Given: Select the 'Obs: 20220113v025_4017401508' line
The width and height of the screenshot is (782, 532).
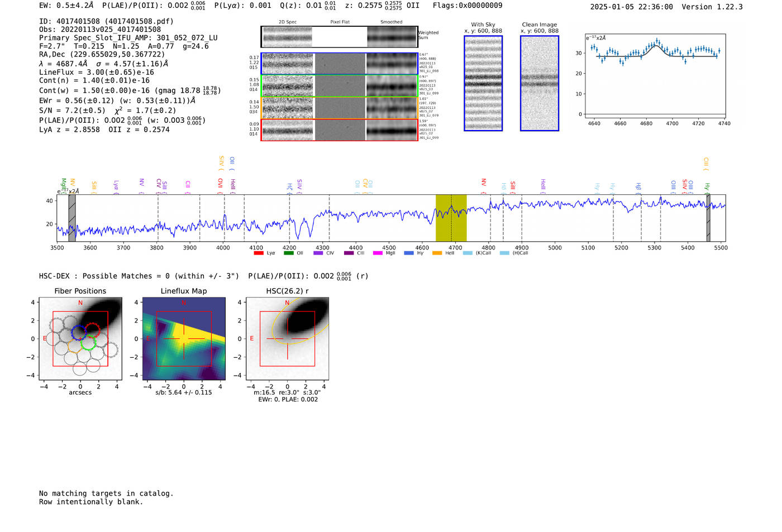Looking at the screenshot, I should [100, 29].
